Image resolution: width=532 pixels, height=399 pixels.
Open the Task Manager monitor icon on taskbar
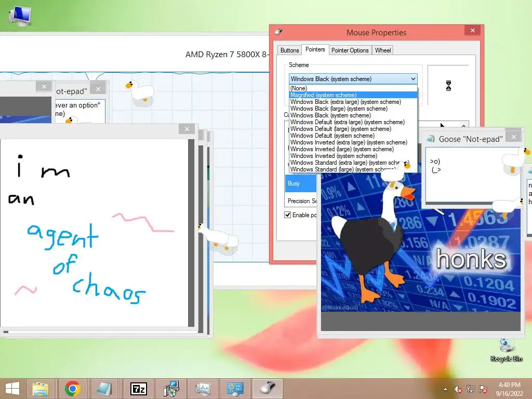(x=203, y=389)
